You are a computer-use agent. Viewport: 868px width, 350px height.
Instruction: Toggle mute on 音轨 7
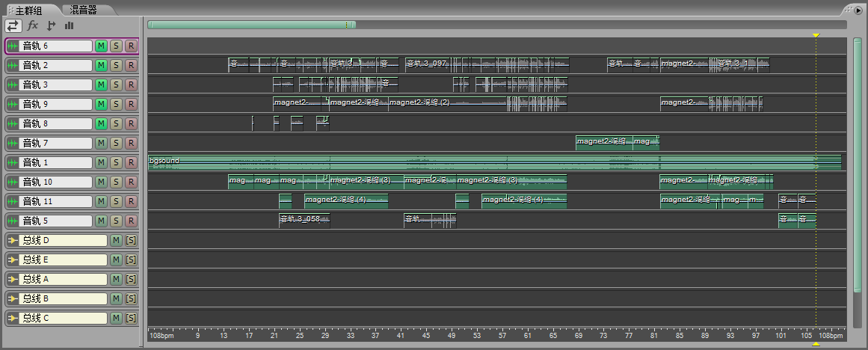tap(101, 144)
